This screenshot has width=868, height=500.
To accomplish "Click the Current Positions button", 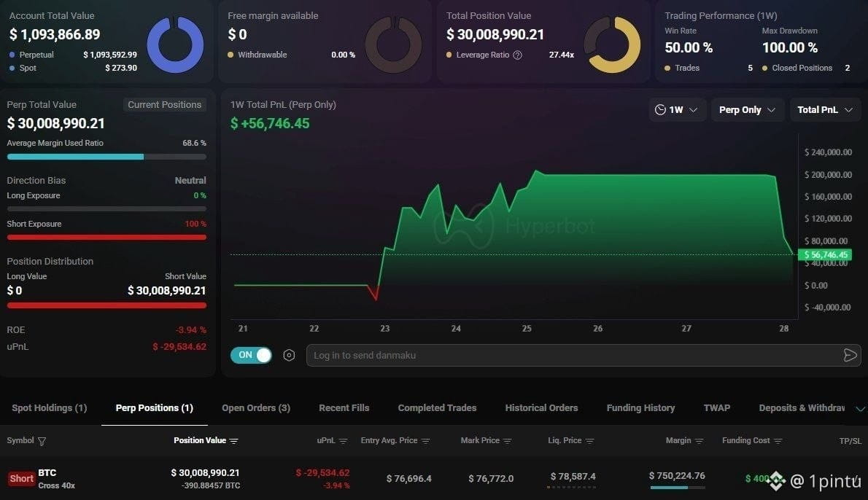I will click(164, 104).
